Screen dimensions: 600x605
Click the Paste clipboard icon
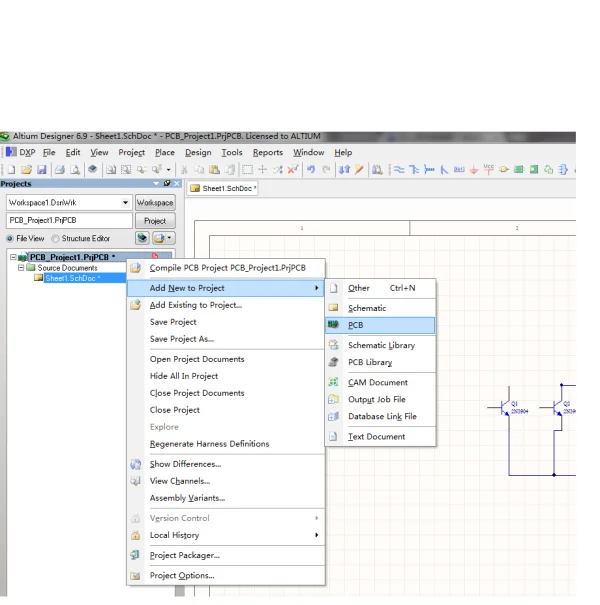coord(215,169)
